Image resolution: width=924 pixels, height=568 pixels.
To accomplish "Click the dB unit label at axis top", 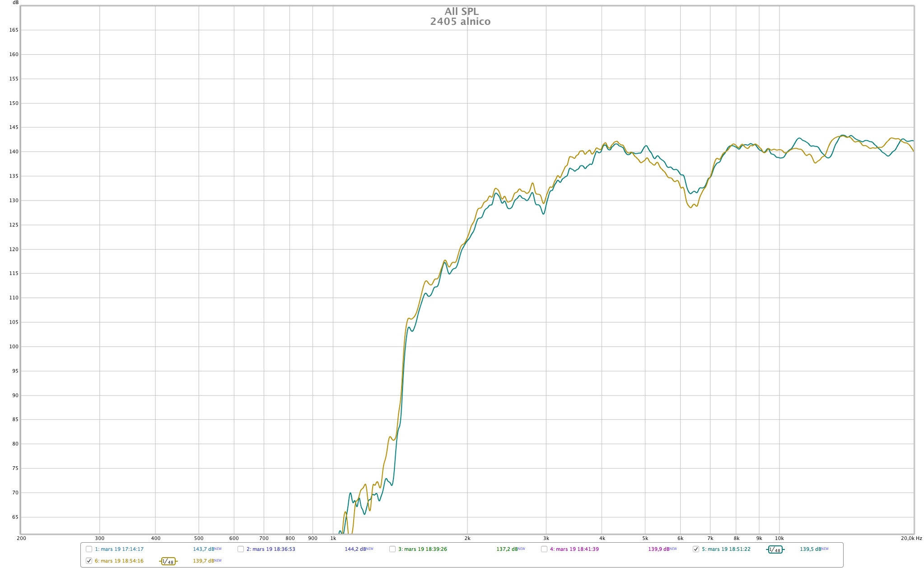I will [15, 3].
